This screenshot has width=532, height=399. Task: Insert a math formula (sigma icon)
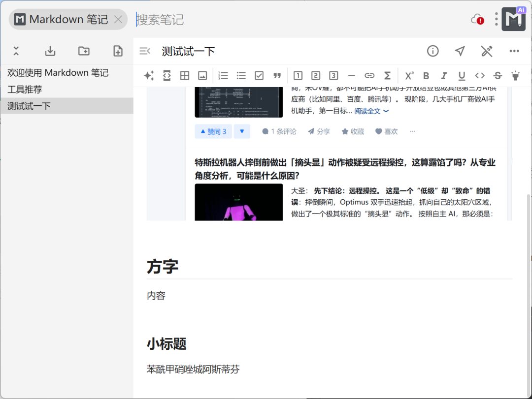pos(388,76)
